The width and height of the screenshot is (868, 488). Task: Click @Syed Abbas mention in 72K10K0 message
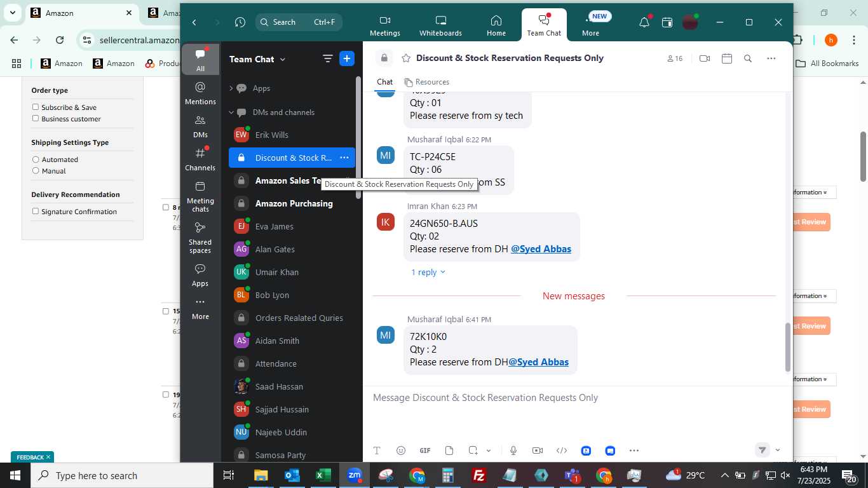538,362
